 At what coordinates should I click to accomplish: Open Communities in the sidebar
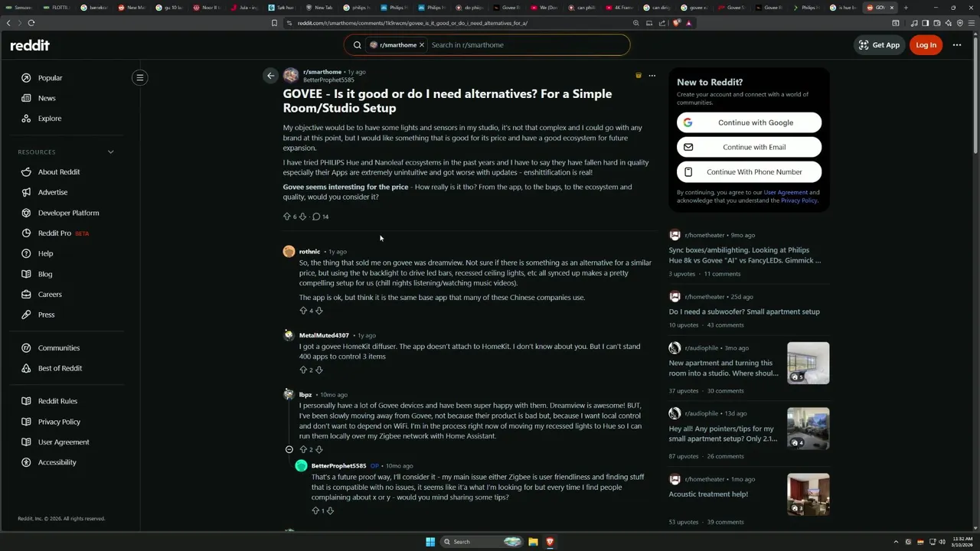click(59, 348)
